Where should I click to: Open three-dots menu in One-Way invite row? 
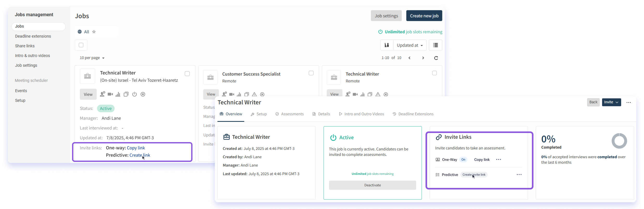[498, 159]
